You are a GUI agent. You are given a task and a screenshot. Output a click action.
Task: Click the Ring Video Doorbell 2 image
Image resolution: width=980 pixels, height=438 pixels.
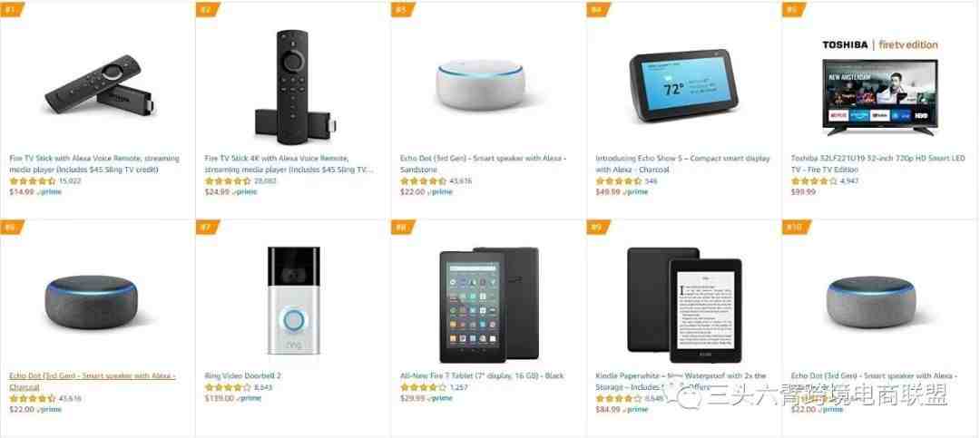(294, 300)
